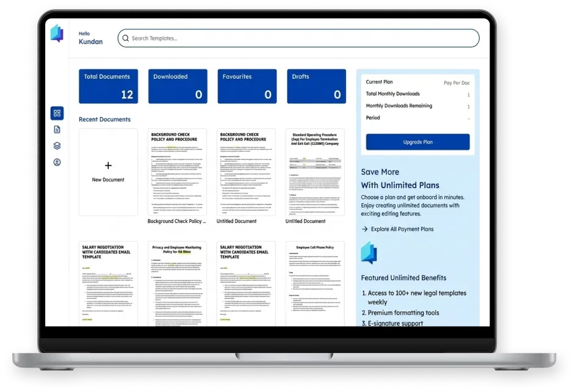The image size is (575, 392).
Task: Open the Downloaded stats card
Action: coord(178,86)
